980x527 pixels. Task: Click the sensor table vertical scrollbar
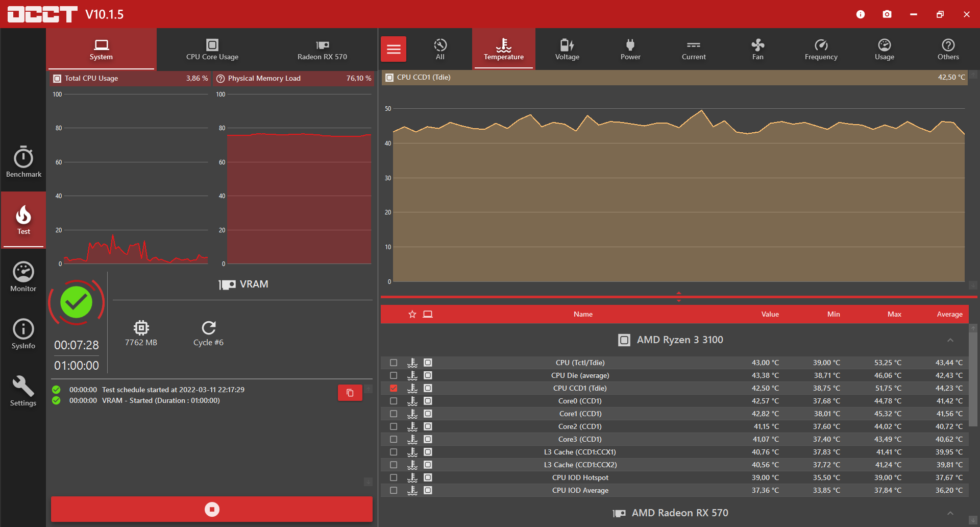[973, 379]
